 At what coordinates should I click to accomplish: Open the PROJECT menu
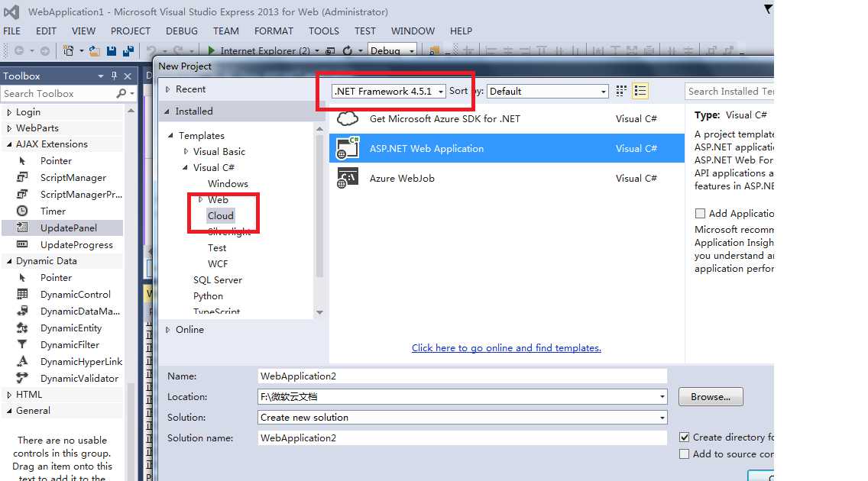(131, 31)
